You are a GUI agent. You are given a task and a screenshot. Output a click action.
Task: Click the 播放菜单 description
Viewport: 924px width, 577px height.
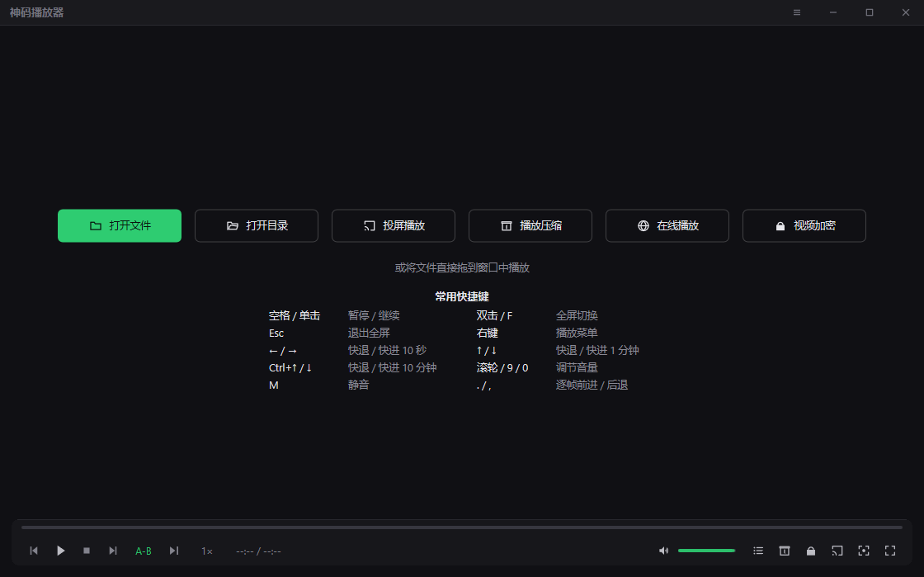pyautogui.click(x=577, y=333)
